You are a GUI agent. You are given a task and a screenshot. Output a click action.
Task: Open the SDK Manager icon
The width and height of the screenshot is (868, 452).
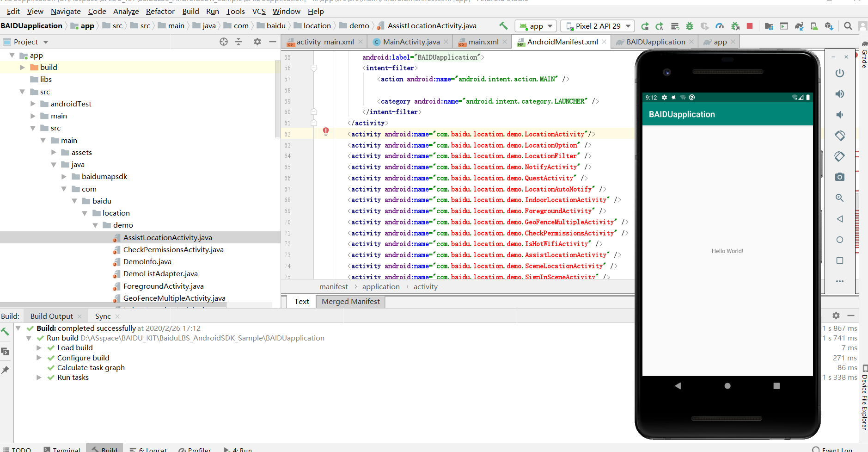tap(829, 26)
